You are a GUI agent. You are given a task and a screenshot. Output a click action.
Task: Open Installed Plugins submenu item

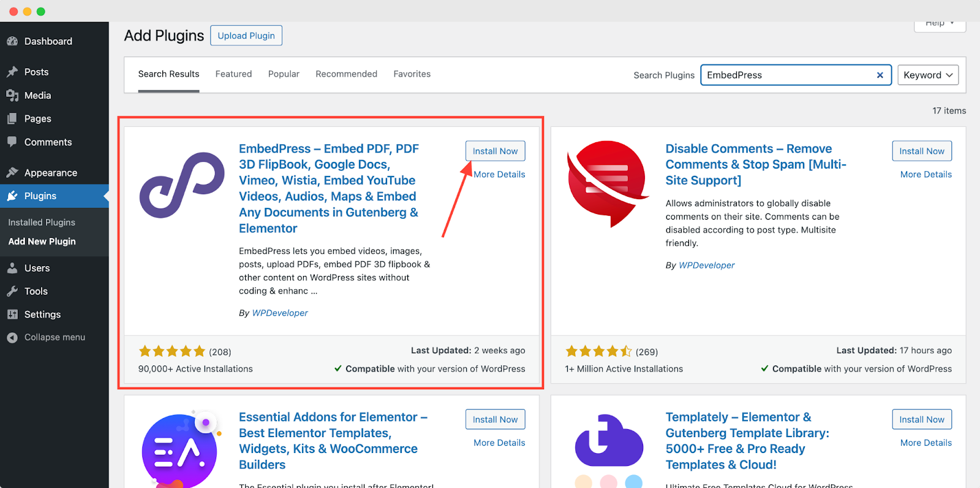click(42, 223)
